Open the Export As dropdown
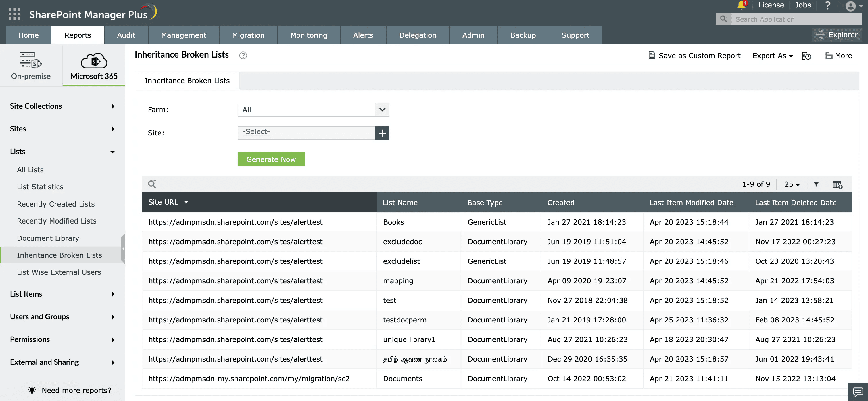Image resolution: width=868 pixels, height=401 pixels. coord(773,56)
